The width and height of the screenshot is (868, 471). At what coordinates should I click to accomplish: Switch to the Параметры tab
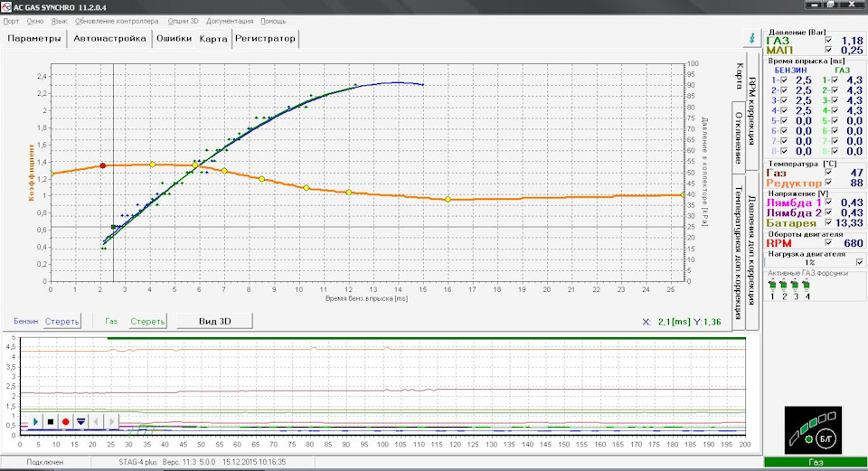coord(34,38)
